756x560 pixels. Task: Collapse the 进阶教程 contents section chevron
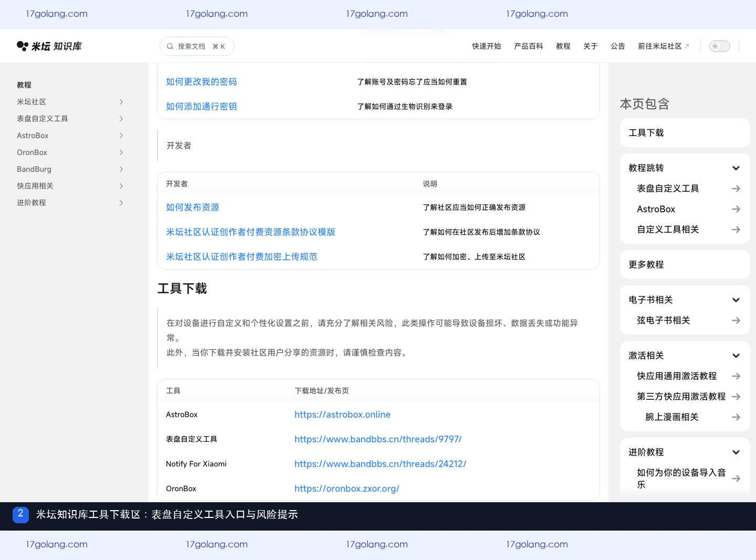pyautogui.click(x=736, y=452)
